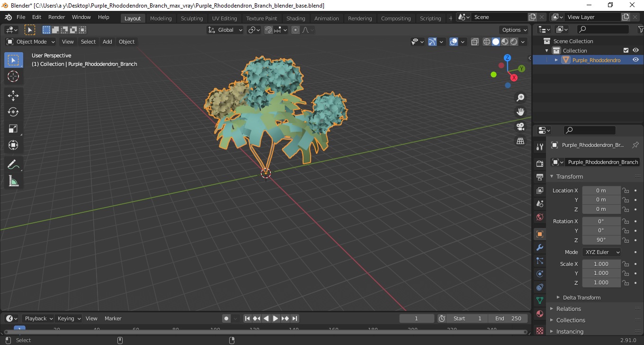Pick the Transform tool
644x345 pixels.
[x=13, y=145]
